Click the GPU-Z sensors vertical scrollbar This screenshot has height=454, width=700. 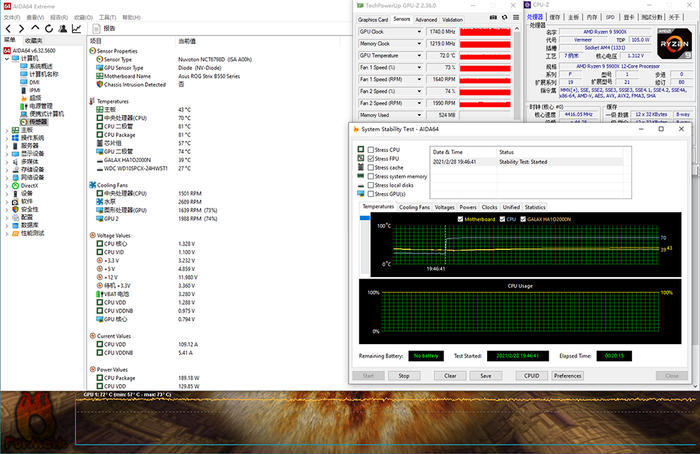(x=517, y=74)
